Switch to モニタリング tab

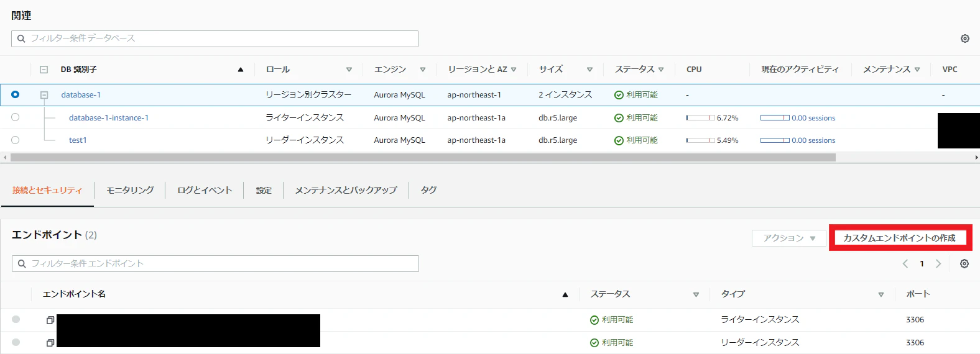130,190
